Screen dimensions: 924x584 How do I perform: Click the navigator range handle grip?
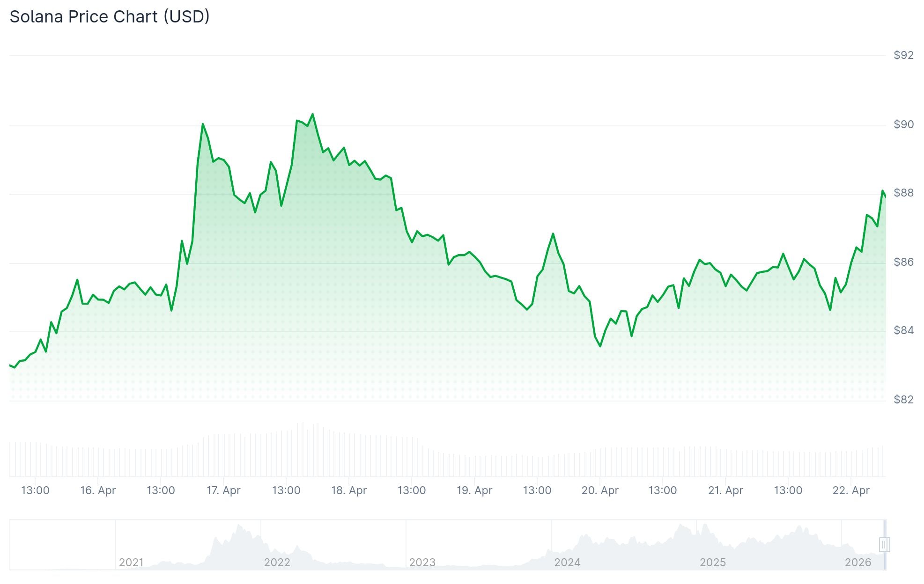click(x=884, y=545)
